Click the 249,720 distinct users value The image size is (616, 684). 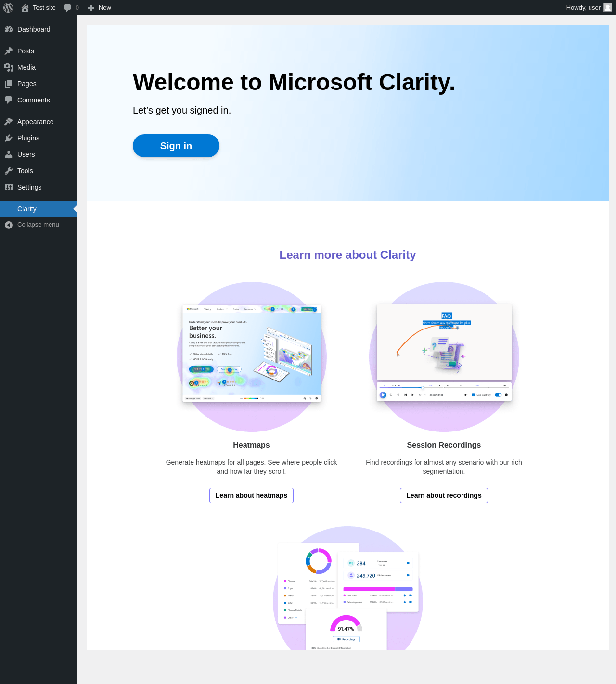366,576
